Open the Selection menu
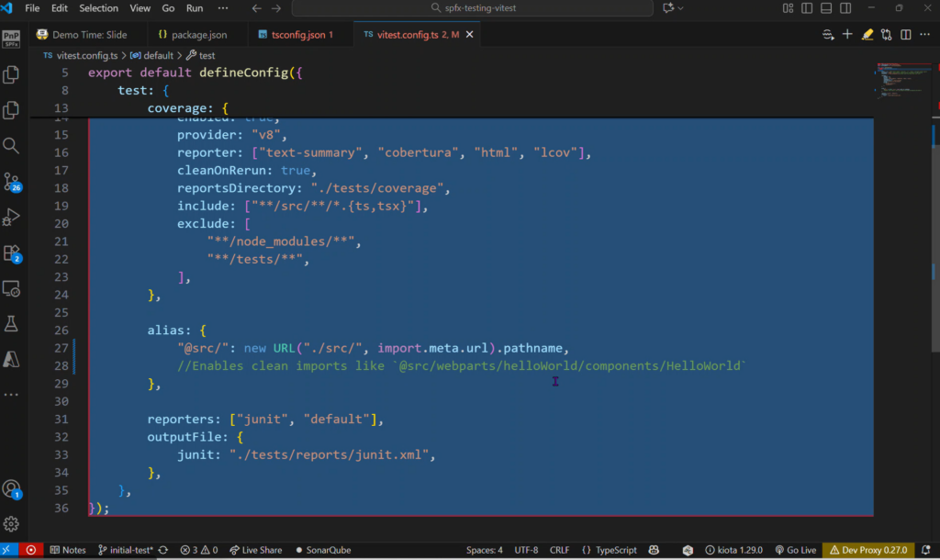 click(98, 8)
